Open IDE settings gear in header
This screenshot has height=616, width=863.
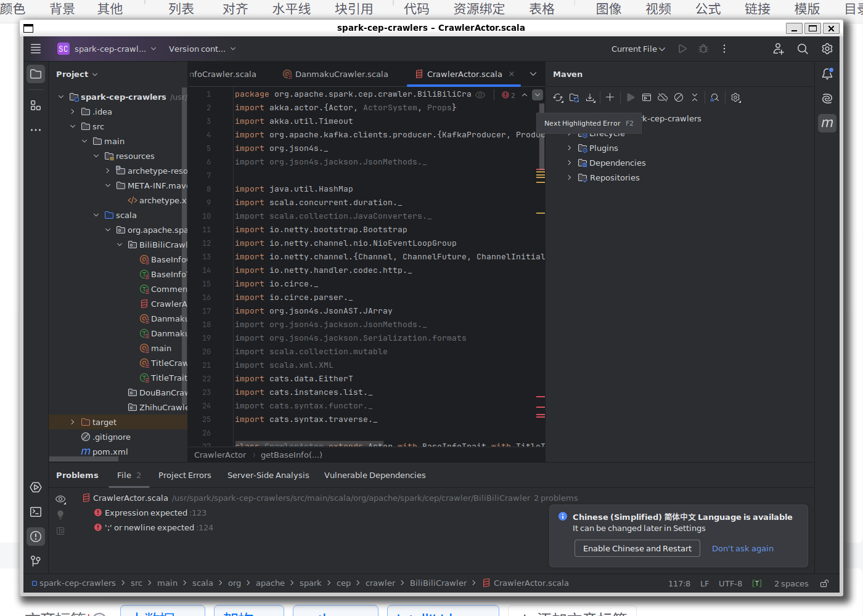click(x=827, y=49)
